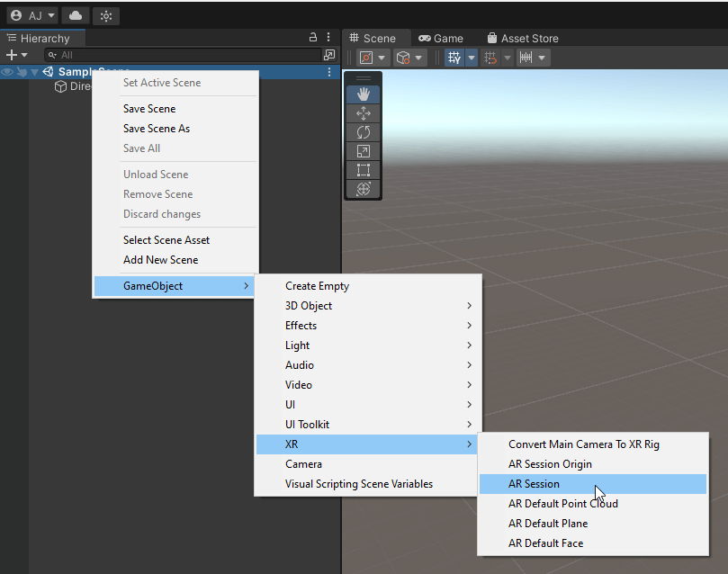The image size is (728, 574).
Task: Click the tools overlay drag handle
Action: (x=363, y=78)
